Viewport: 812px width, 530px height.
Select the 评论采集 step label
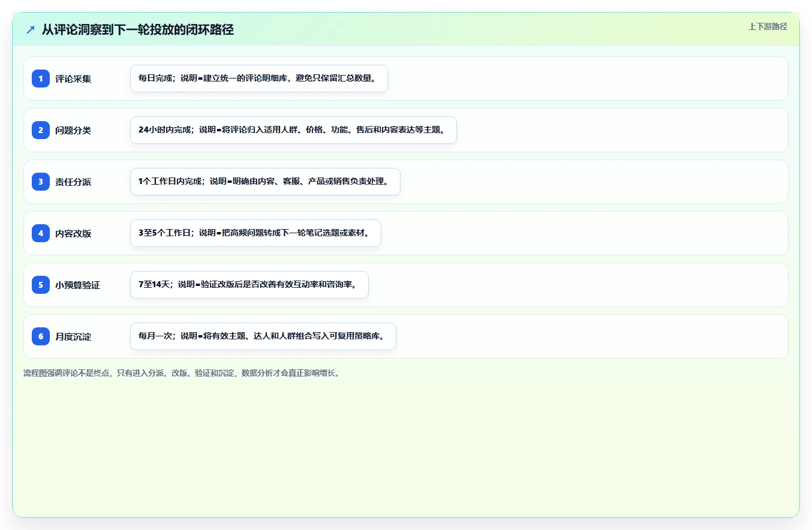tap(73, 79)
